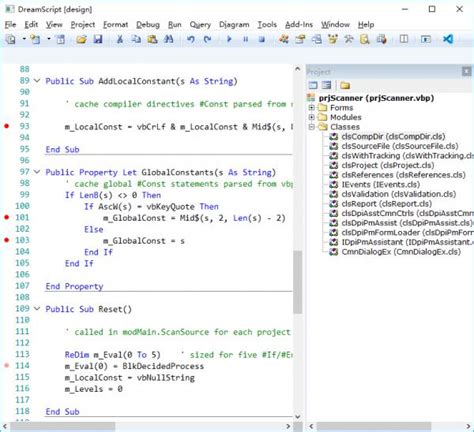Place cursor on line 116 m_Levels = 0
This screenshot has width=474, height=432.
[94, 389]
